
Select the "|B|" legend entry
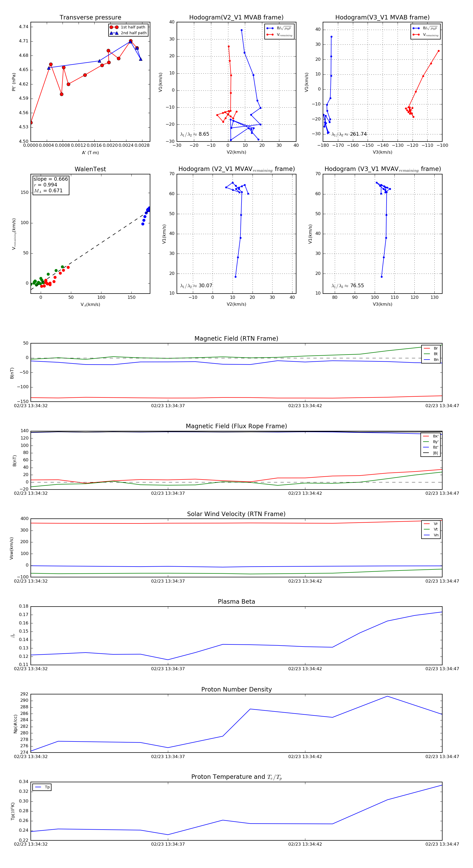431,453
